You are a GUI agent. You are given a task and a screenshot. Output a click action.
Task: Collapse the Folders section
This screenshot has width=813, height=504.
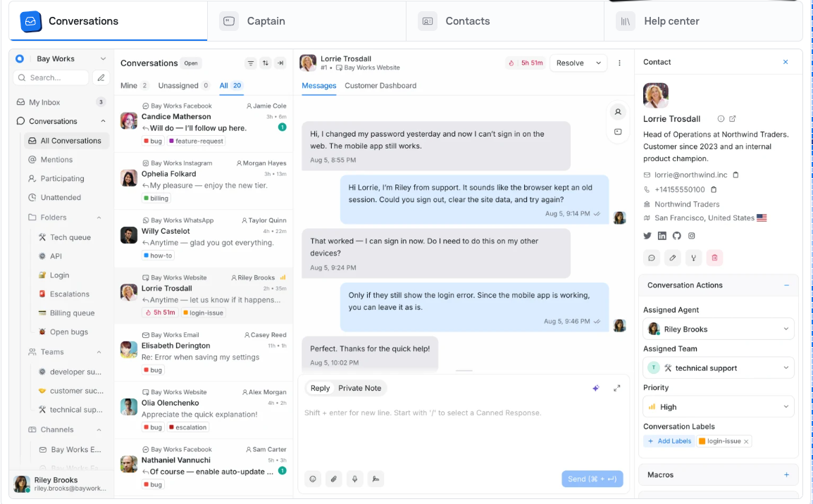coord(99,218)
